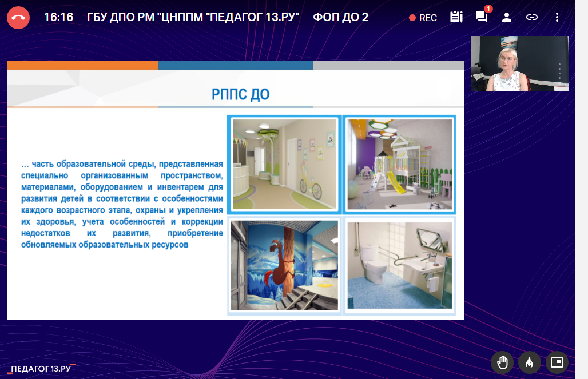Click the 16:16 call timer
Screen dimensions: 588x379
click(58, 17)
